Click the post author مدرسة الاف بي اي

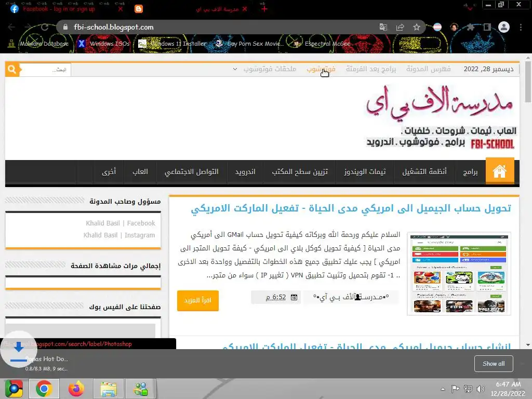351,297
